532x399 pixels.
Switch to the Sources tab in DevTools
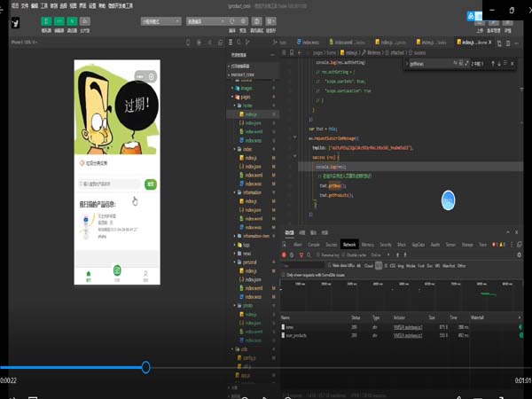[x=331, y=243]
